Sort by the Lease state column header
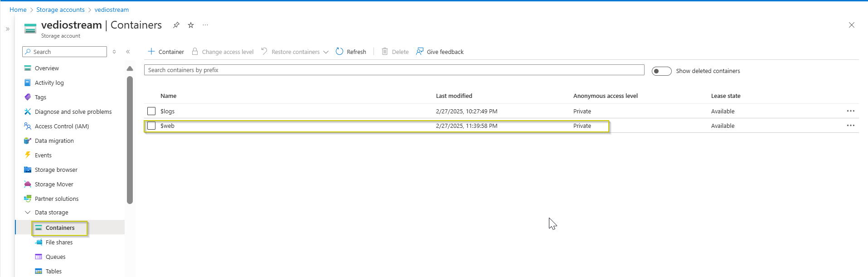This screenshot has height=277, width=868. 725,96
